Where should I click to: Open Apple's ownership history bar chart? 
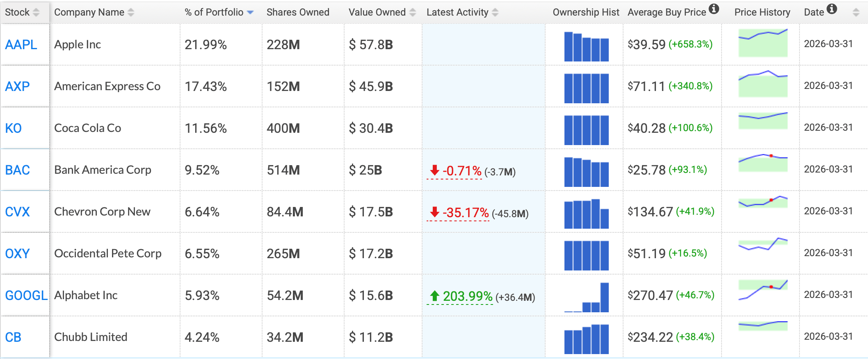click(587, 46)
